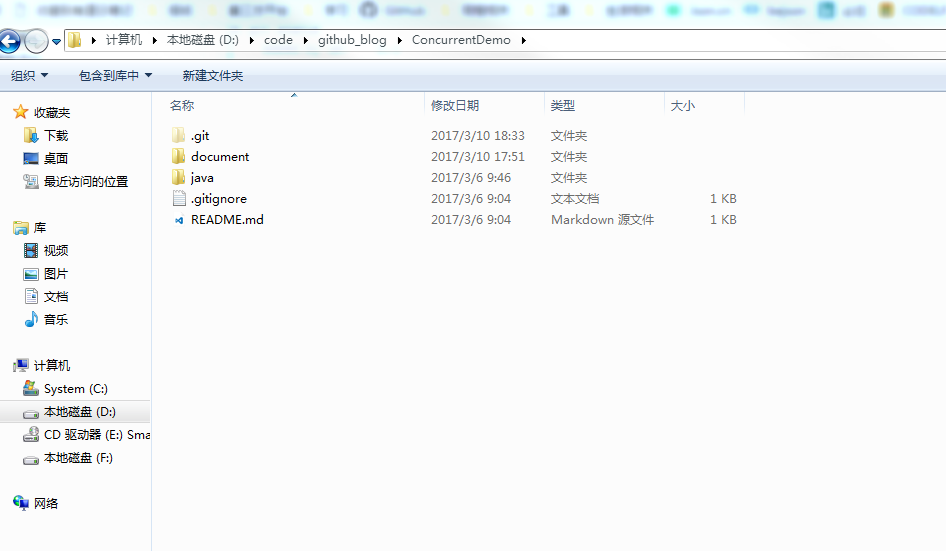
Task: Select the document folder icon
Action: coord(179,157)
